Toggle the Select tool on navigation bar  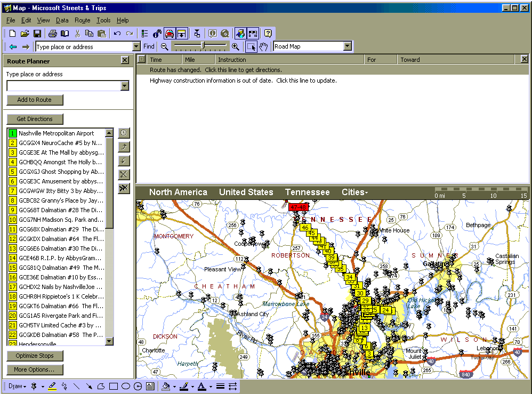pyautogui.click(x=251, y=46)
